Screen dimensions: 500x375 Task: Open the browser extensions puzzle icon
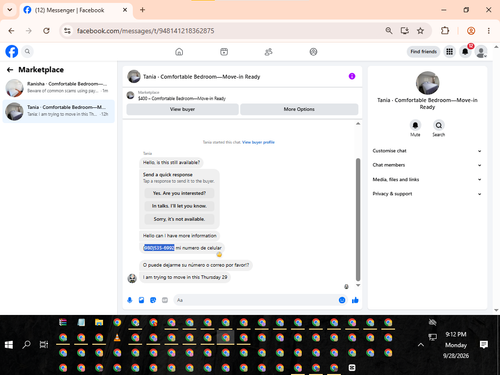click(445, 31)
